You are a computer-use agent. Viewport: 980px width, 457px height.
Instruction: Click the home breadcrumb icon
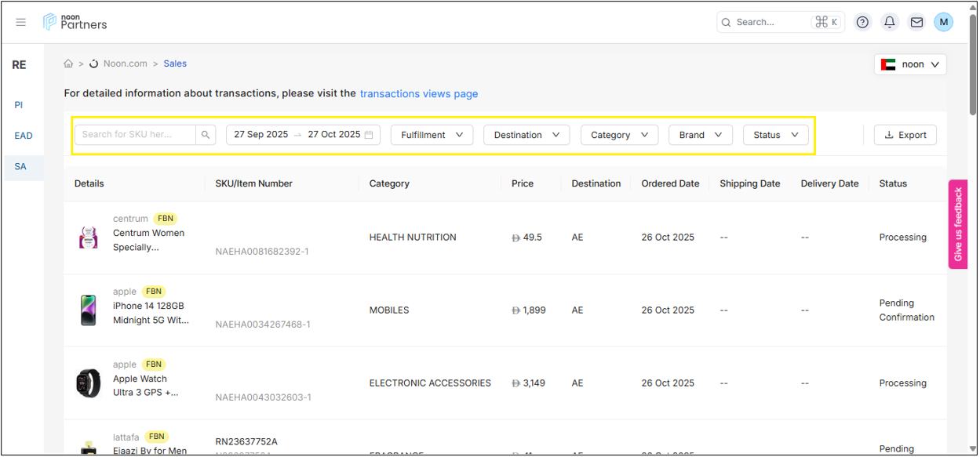coord(69,63)
